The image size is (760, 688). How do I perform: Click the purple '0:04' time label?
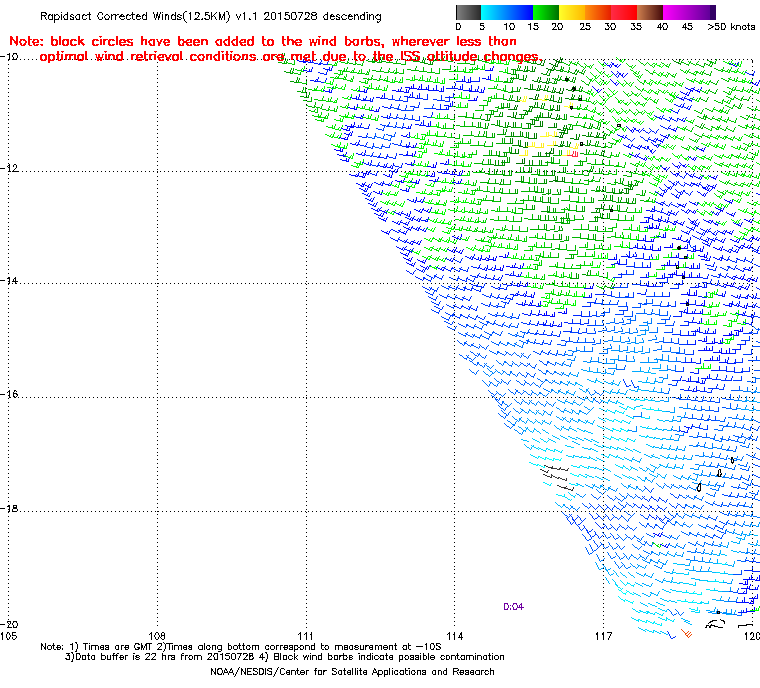click(513, 607)
